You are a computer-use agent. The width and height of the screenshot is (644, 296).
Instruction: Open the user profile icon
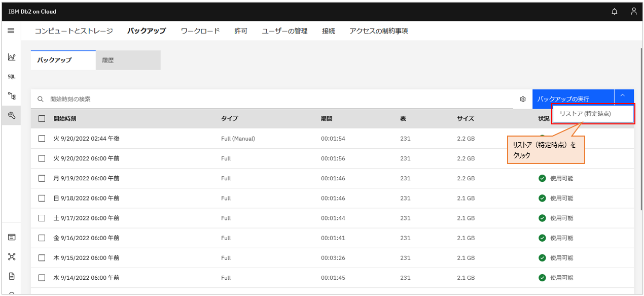pos(633,11)
